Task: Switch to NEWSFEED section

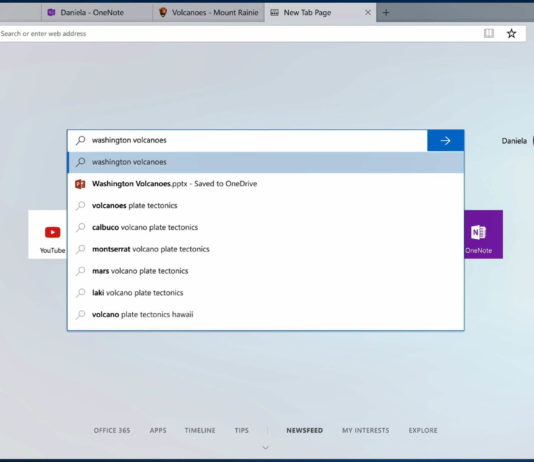Action: [304, 430]
